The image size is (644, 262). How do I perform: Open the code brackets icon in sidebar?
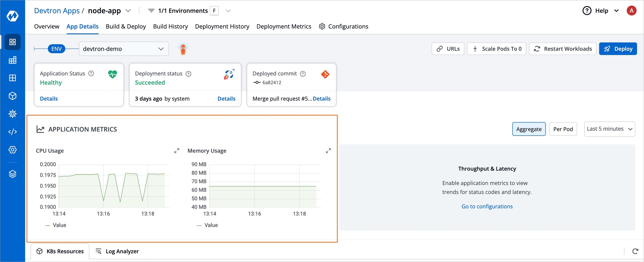[x=13, y=132]
